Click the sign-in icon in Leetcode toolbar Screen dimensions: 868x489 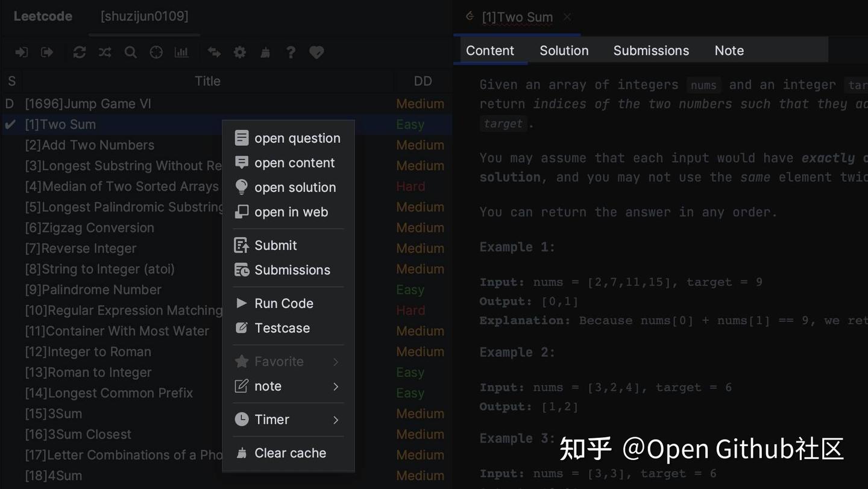tap(22, 52)
